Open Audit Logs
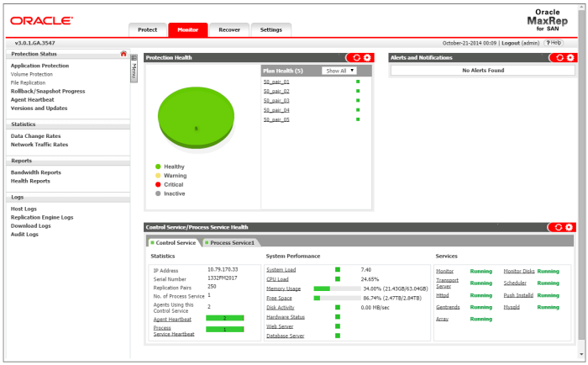This screenshot has width=588, height=365. coord(24,235)
